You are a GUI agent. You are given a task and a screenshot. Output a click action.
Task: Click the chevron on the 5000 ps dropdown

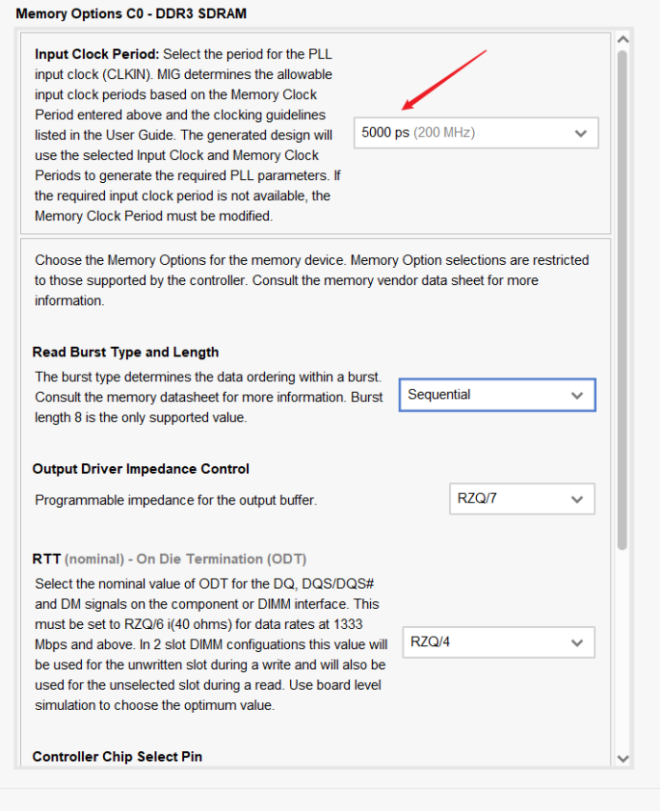580,133
